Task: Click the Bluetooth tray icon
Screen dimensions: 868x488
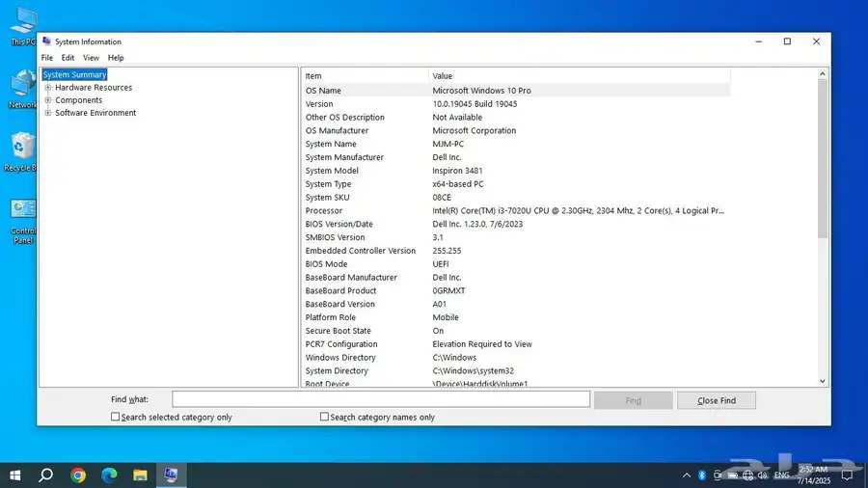Action: 702,475
